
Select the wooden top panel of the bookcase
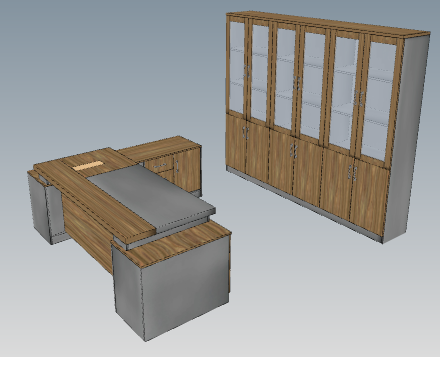pyautogui.click(x=328, y=24)
